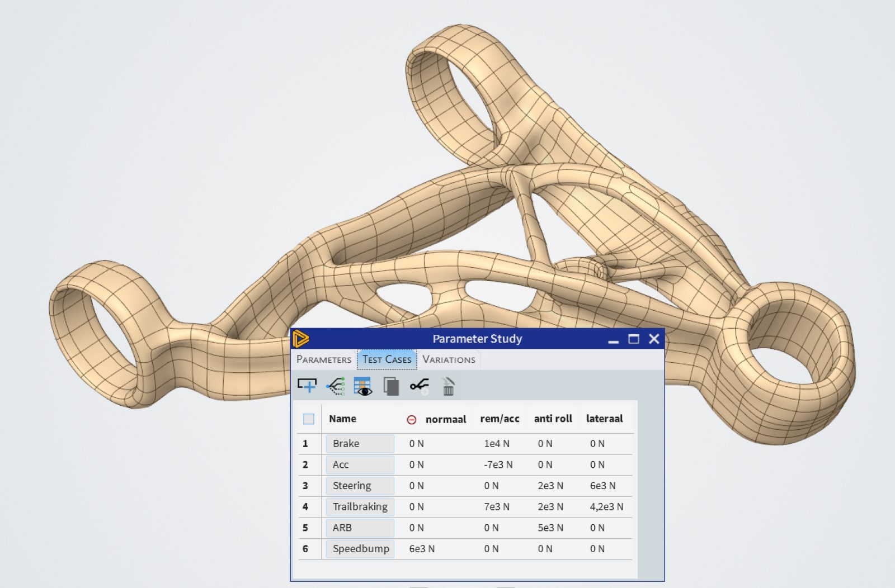This screenshot has height=588, width=895.
Task: Duplicate the selected test case using the copy icon
Action: (392, 385)
